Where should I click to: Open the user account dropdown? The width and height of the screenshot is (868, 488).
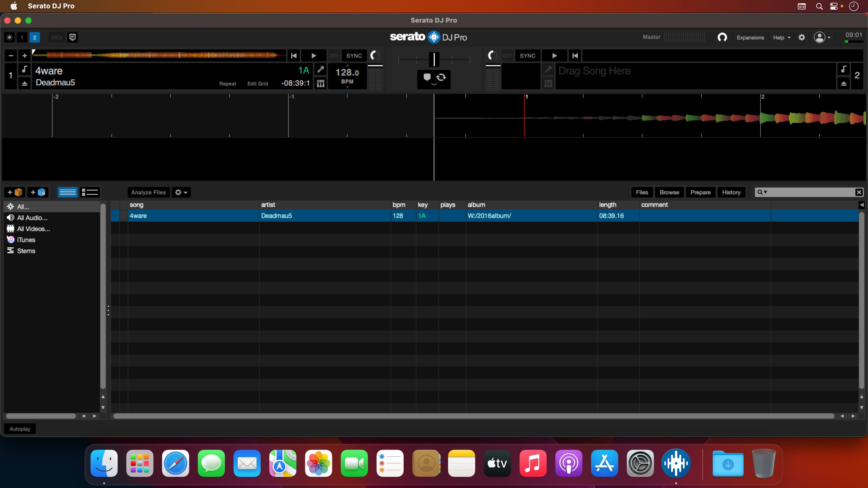click(822, 37)
